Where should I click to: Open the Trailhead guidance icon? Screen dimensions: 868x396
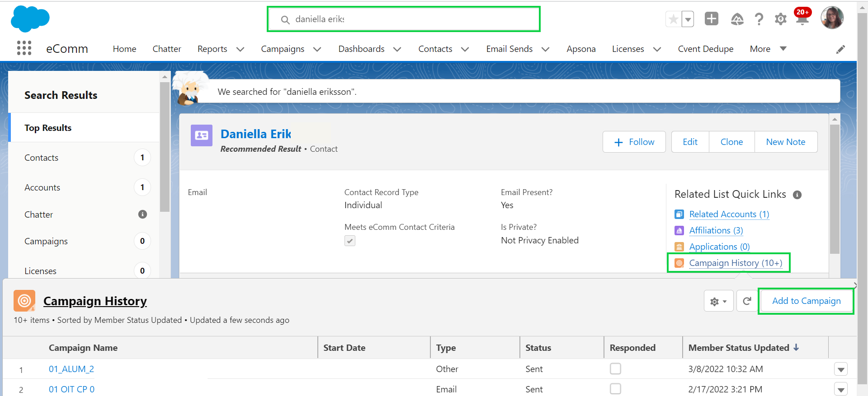[x=737, y=19]
